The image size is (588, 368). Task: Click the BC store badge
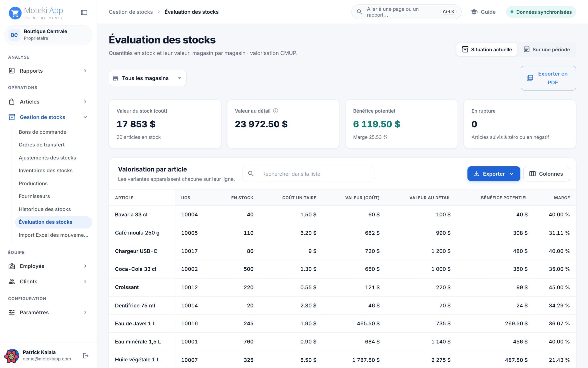pos(14,35)
